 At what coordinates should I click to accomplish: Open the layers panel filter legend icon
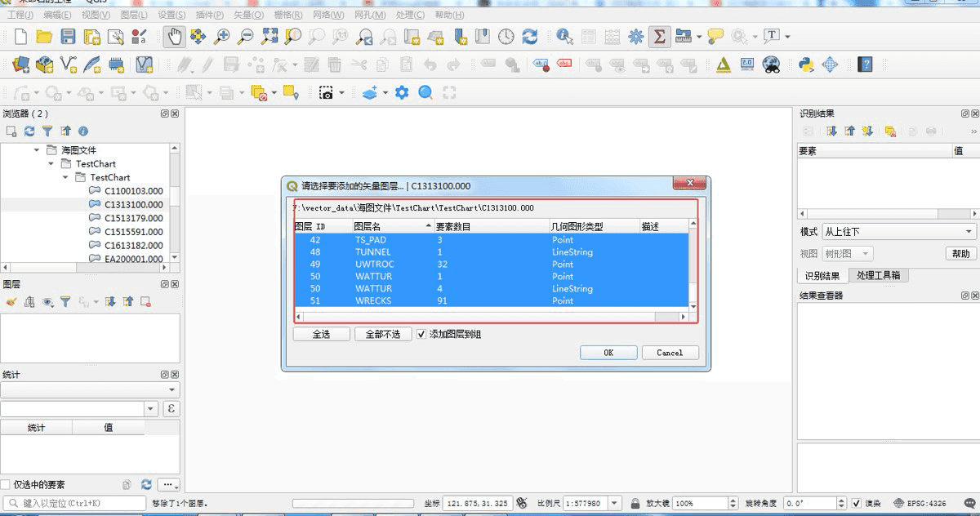(x=65, y=301)
